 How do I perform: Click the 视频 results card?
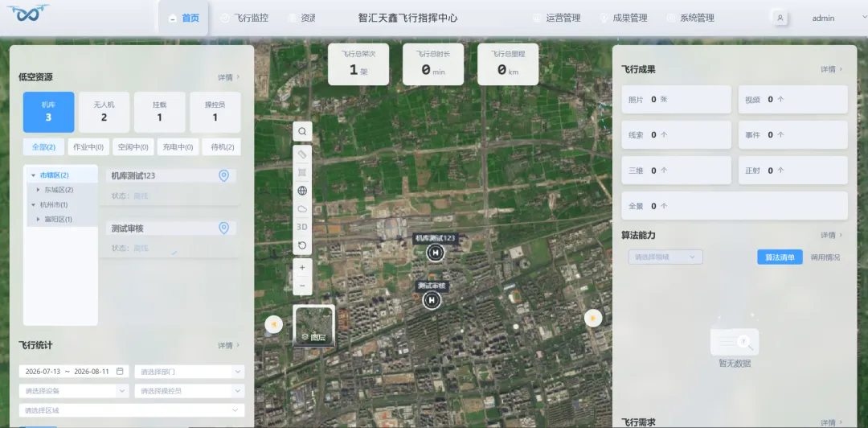pyautogui.click(x=792, y=99)
